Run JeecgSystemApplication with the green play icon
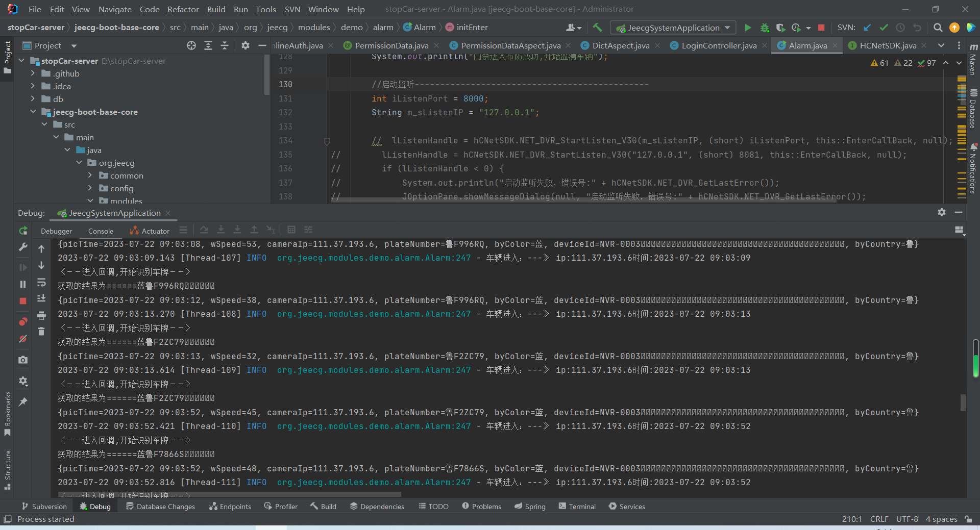Viewport: 980px width, 530px height. (x=748, y=28)
